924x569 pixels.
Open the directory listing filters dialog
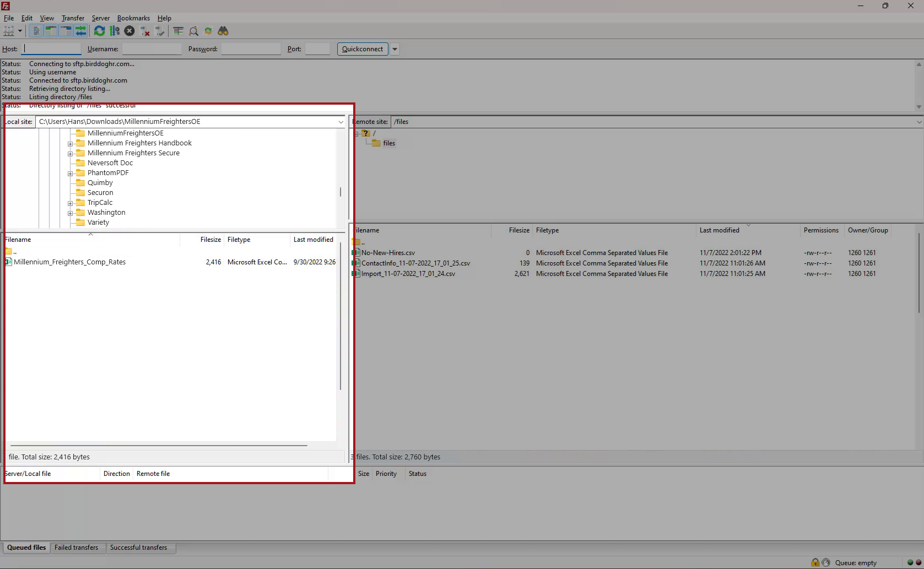point(178,31)
